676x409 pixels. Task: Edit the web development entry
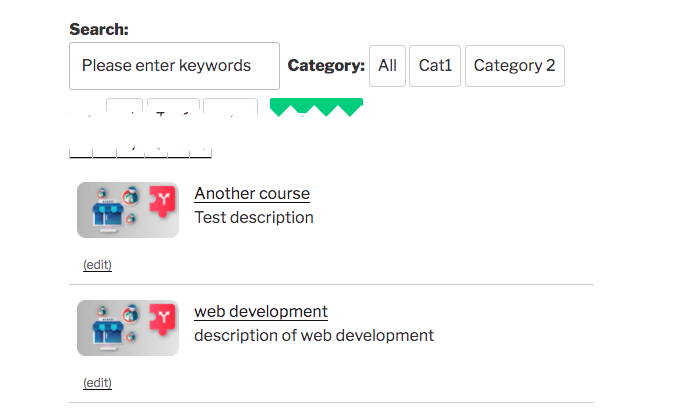(x=97, y=383)
